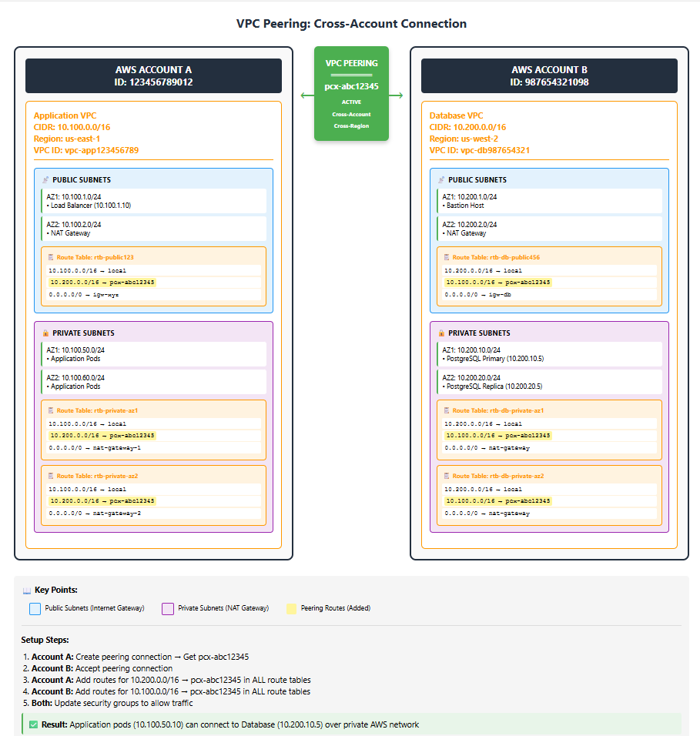Click VPC ID: vpc-db987654321
This screenshot has width=700, height=736.
(479, 150)
